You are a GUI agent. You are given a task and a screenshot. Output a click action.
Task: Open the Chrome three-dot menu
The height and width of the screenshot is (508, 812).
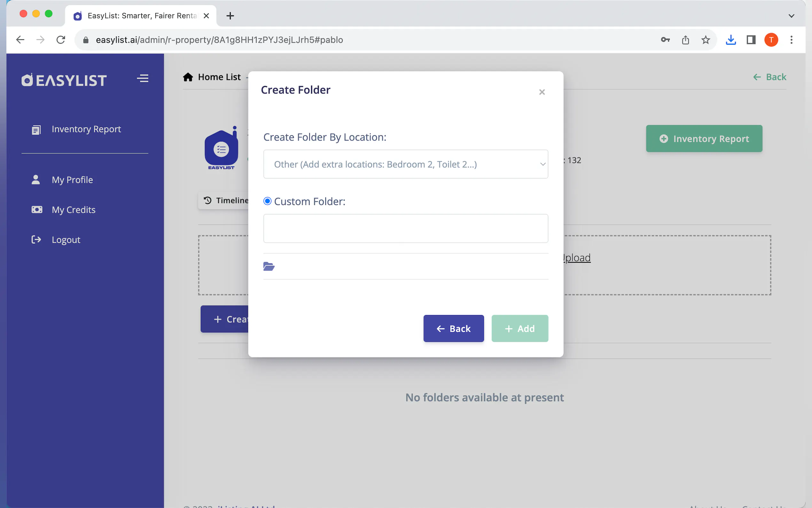click(791, 40)
